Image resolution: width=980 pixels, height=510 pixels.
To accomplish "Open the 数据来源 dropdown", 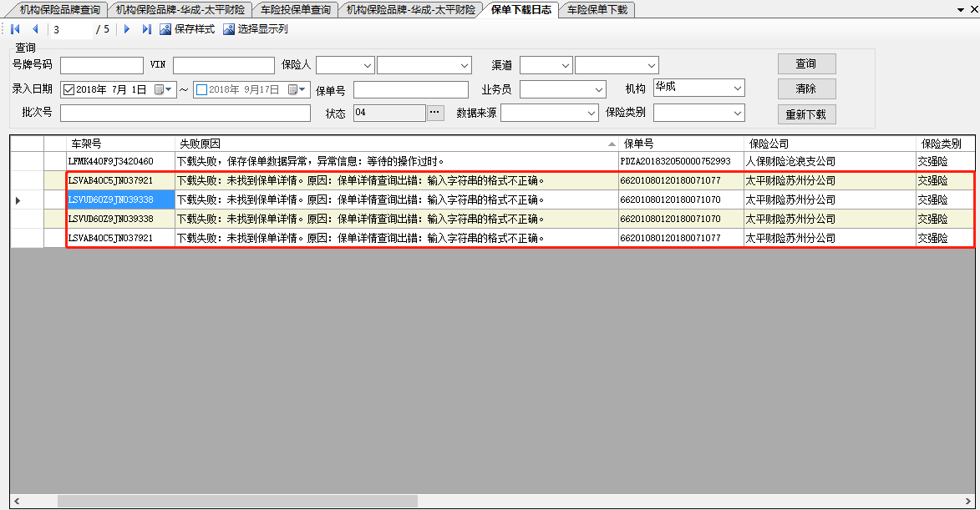I will tap(592, 113).
